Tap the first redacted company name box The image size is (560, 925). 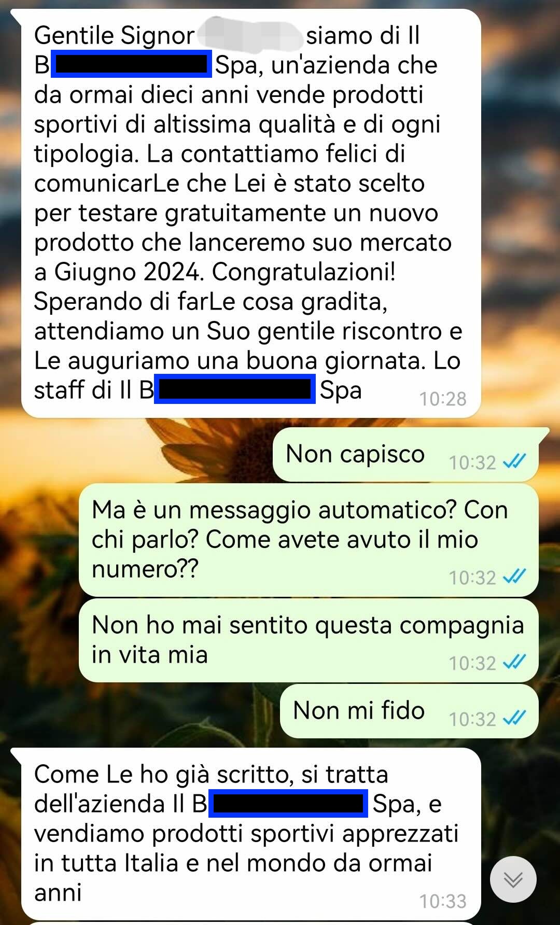tap(131, 64)
